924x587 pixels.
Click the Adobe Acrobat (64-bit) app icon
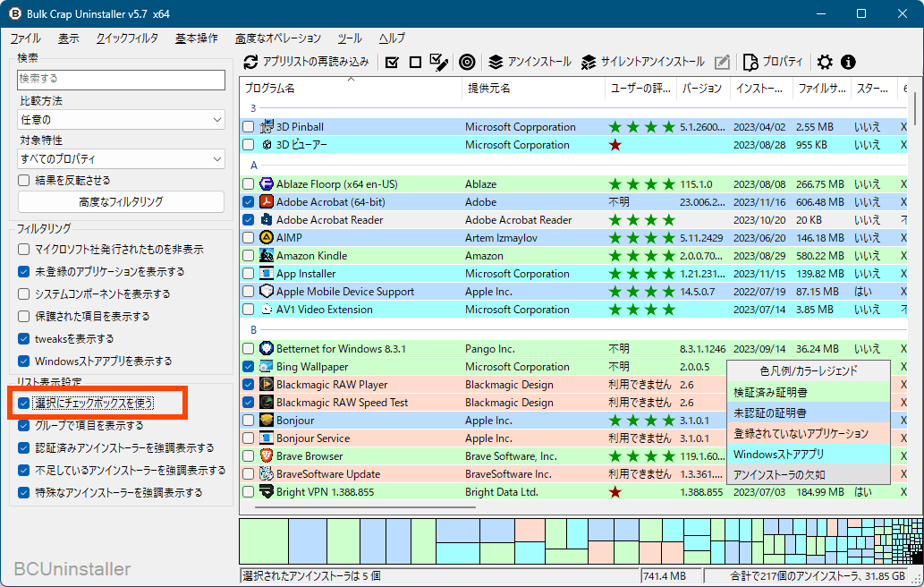click(x=267, y=201)
